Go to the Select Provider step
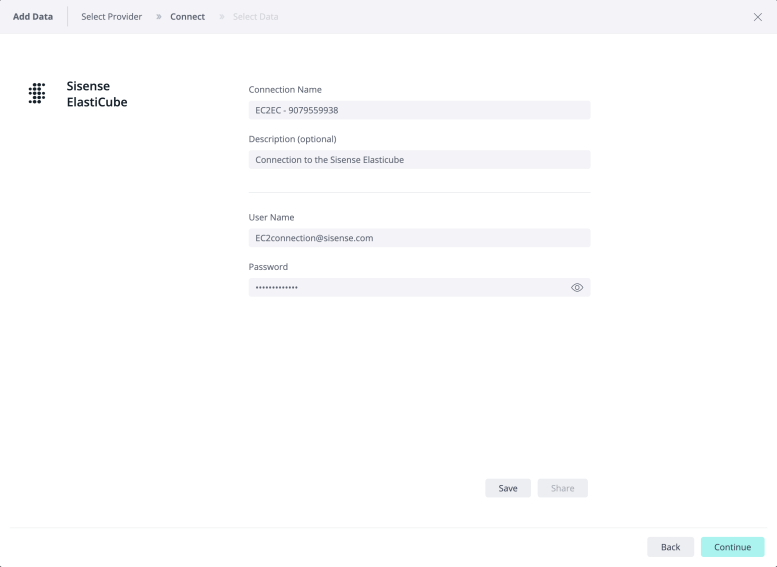 click(x=111, y=17)
